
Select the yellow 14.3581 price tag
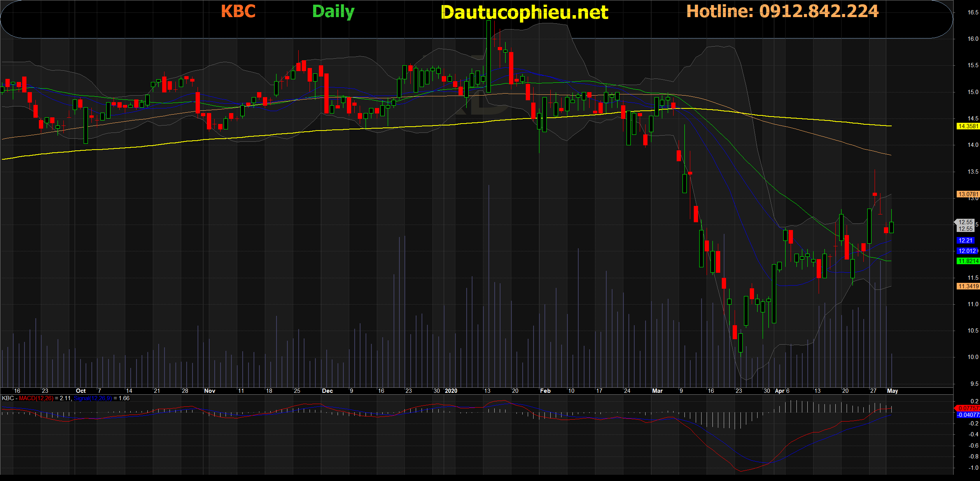pos(968,126)
